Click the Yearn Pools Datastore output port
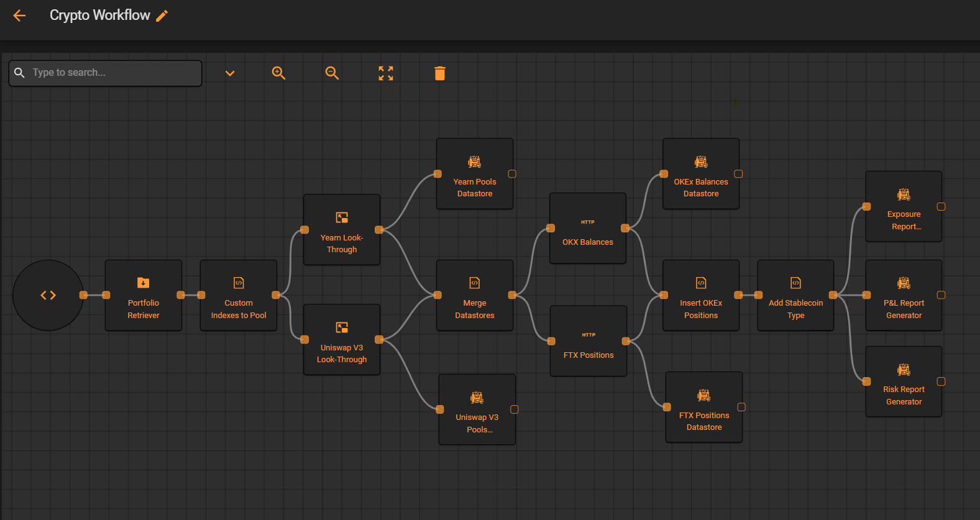Screen dimensions: 980x520 512,174
